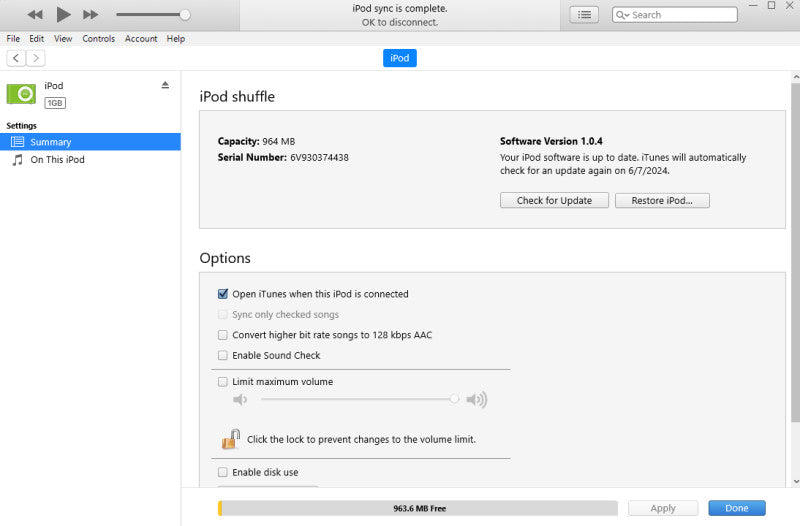The width and height of the screenshot is (800, 526).
Task: Click the low volume speaker icon
Action: point(240,399)
